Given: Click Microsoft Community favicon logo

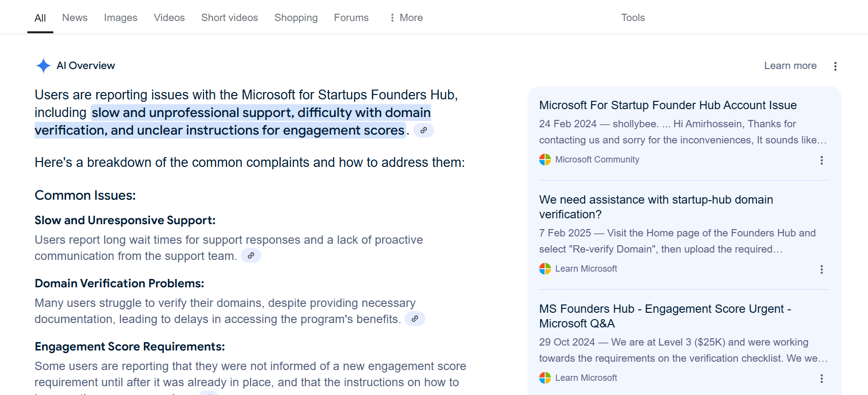Looking at the screenshot, I should 545,160.
